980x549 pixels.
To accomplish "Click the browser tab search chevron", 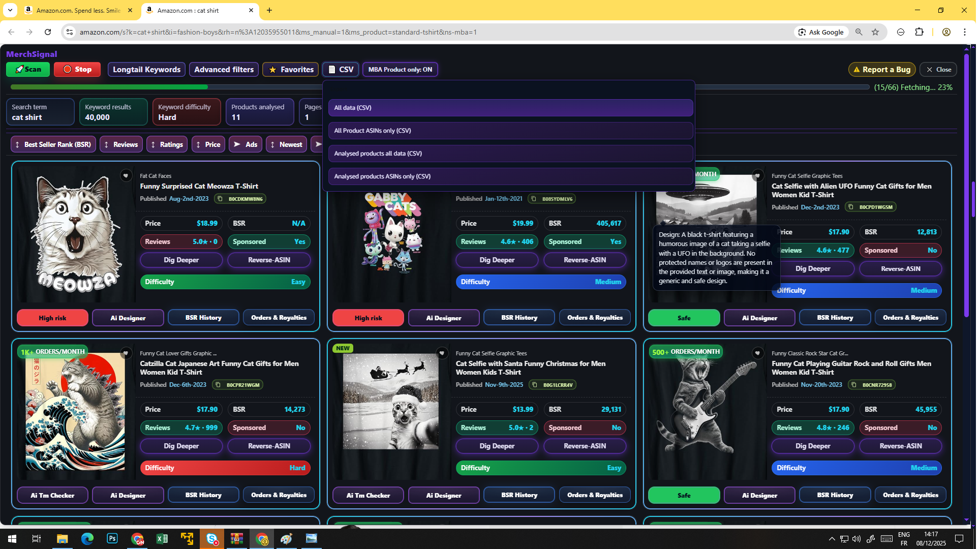I will point(9,10).
